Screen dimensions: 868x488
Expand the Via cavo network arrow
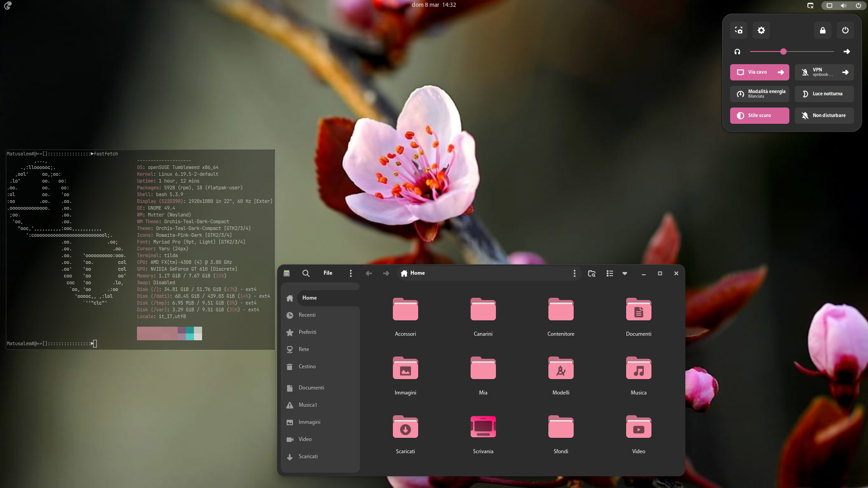coord(781,72)
